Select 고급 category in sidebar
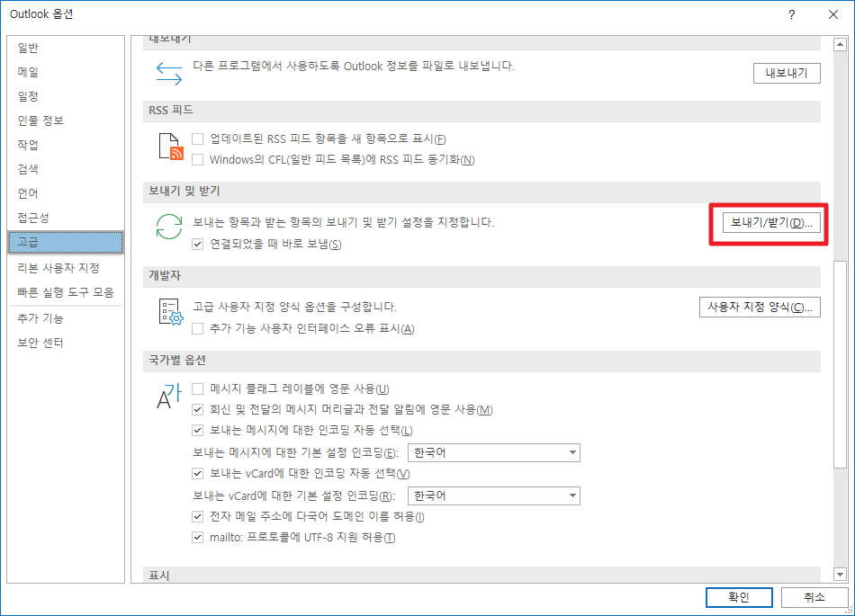 [x=66, y=242]
